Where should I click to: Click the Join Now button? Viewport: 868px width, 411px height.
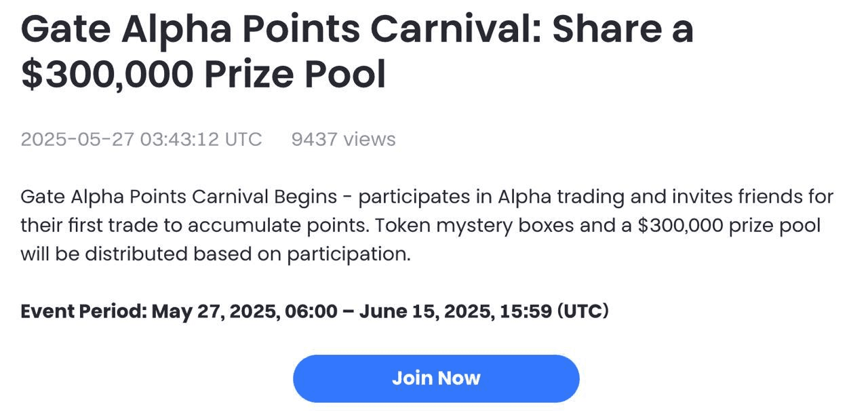(x=436, y=378)
